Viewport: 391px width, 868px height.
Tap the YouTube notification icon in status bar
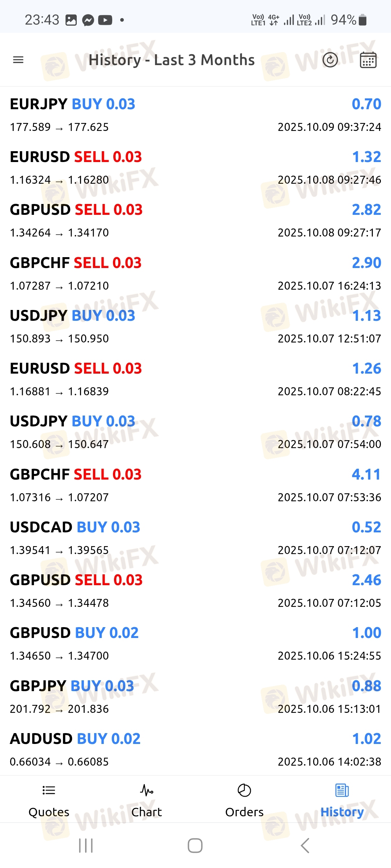105,20
